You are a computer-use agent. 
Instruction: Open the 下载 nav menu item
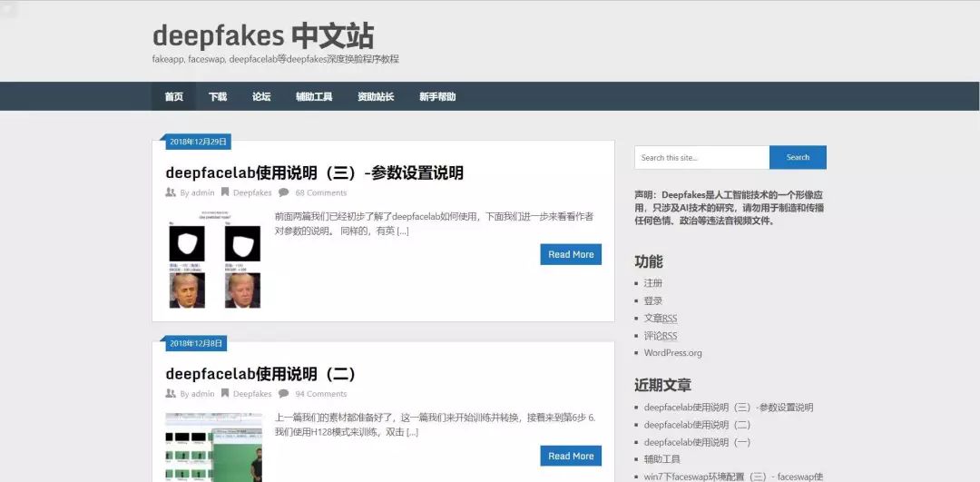point(218,97)
